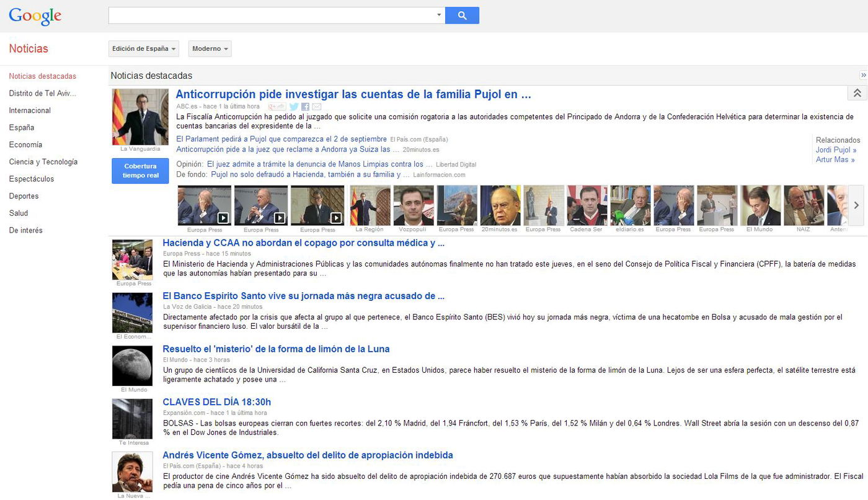Select Economía in the left sidebar
The height and width of the screenshot is (500, 868).
point(25,145)
